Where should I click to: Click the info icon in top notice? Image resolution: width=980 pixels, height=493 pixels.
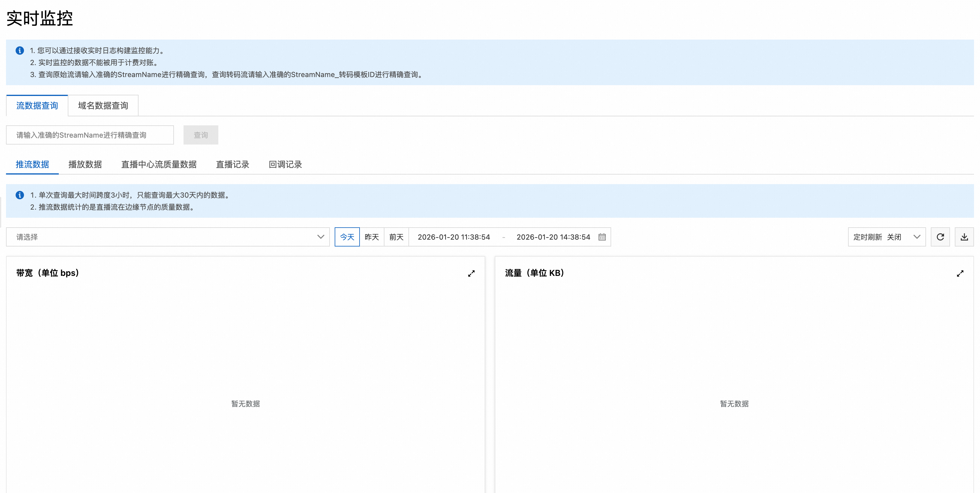[x=20, y=51]
